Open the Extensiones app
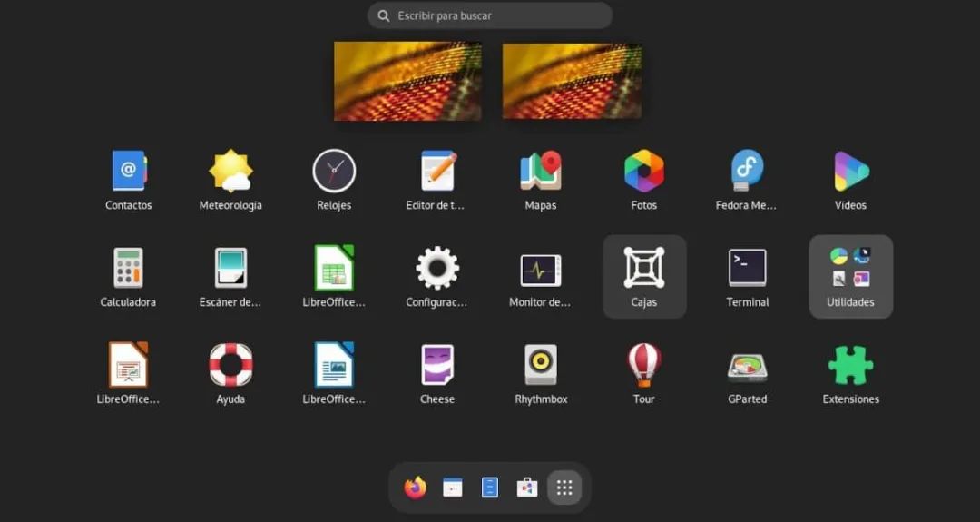This screenshot has width=980, height=522. point(850,364)
